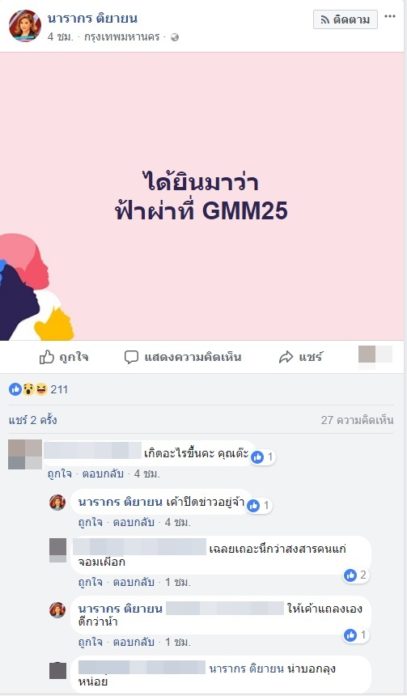Click the ติดตาม follow button
This screenshot has width=407, height=696.
point(345,20)
